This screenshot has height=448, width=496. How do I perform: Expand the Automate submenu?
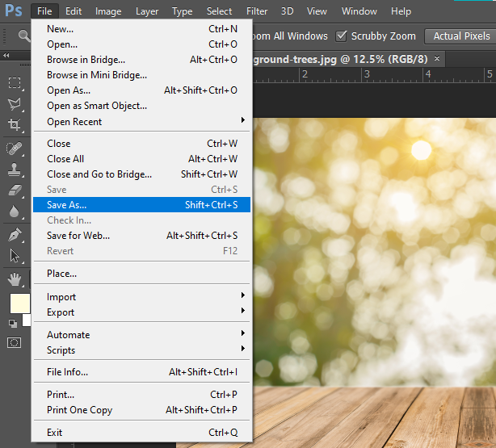point(141,335)
